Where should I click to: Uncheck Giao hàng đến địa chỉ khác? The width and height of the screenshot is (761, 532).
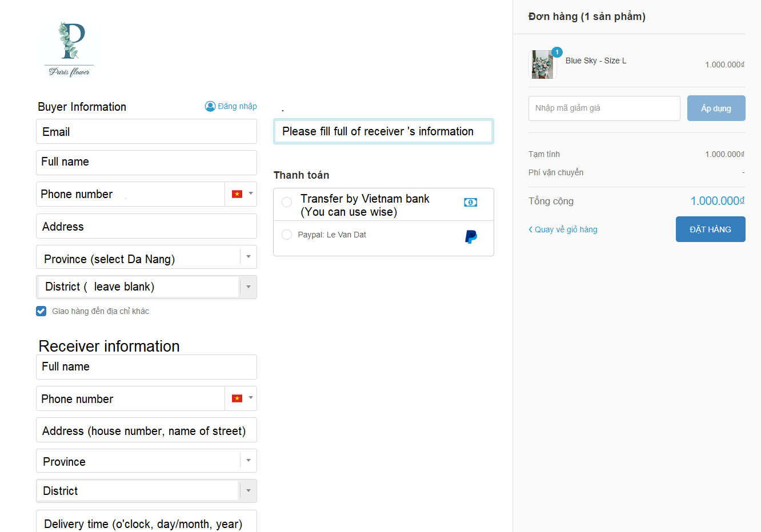(x=41, y=311)
